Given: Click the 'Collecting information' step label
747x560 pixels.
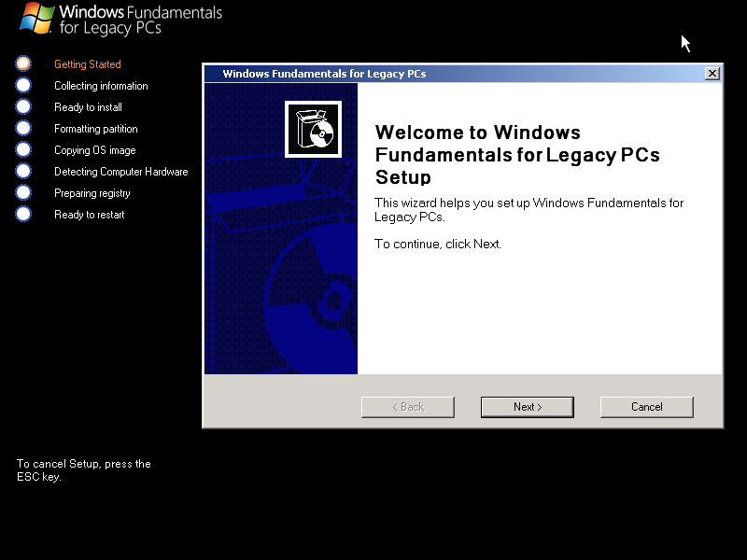Looking at the screenshot, I should 101,86.
